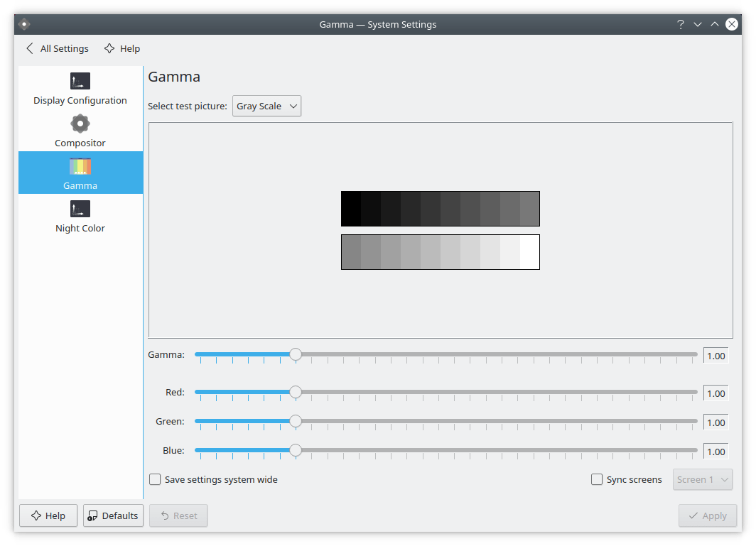This screenshot has width=756, height=546.
Task: Open the Gray Scale test picture dropdown
Action: tap(266, 106)
